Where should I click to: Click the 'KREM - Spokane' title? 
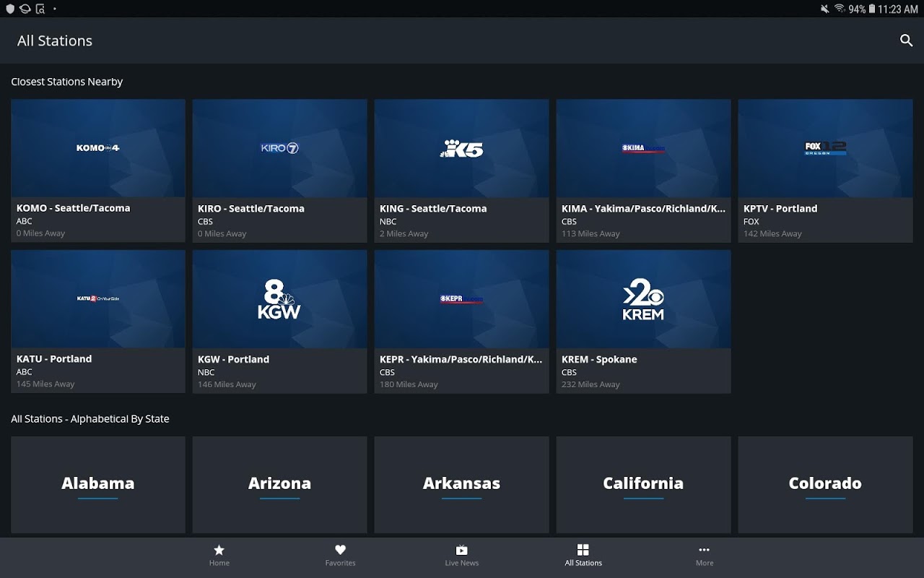pos(599,359)
